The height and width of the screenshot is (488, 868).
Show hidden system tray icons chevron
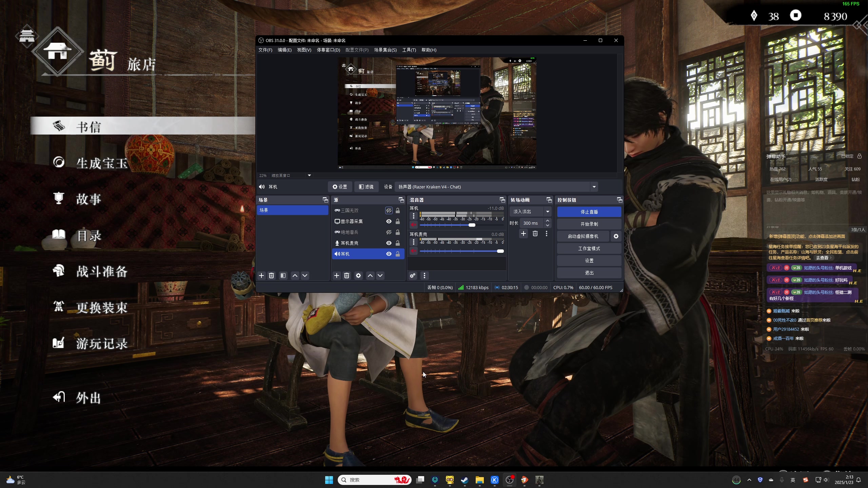[x=749, y=480]
